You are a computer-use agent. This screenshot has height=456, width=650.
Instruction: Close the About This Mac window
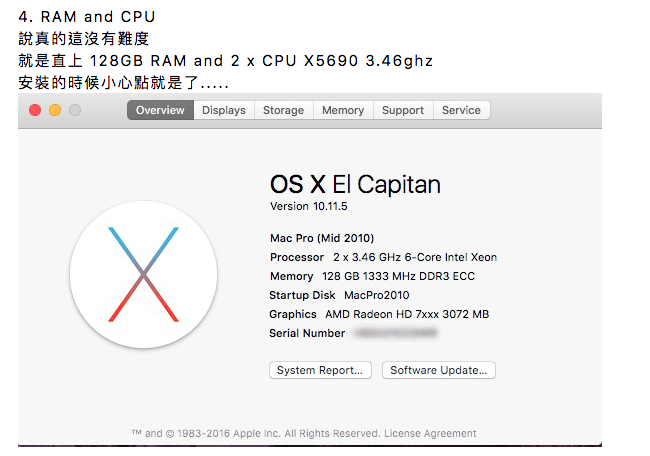pyautogui.click(x=35, y=110)
